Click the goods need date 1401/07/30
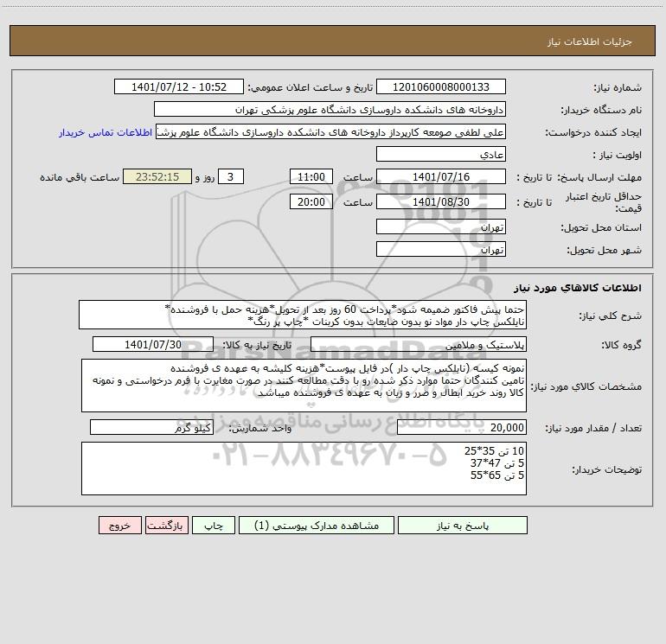 (153, 344)
